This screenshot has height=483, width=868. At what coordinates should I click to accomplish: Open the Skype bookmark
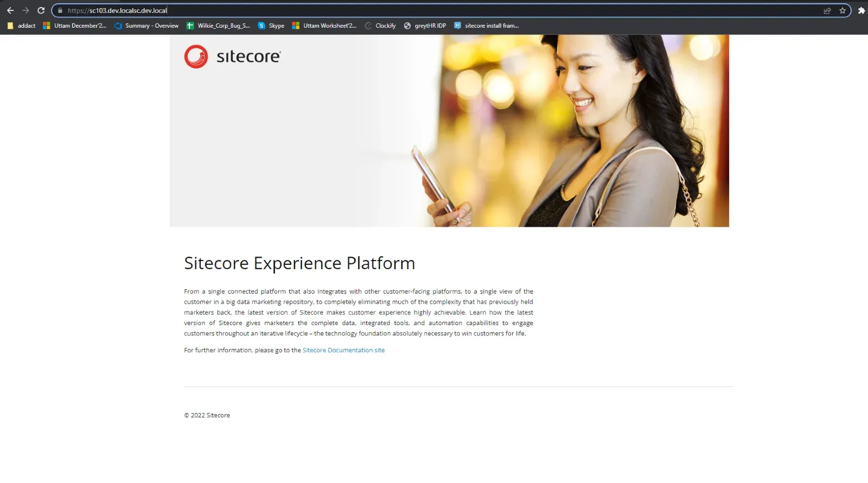point(271,26)
